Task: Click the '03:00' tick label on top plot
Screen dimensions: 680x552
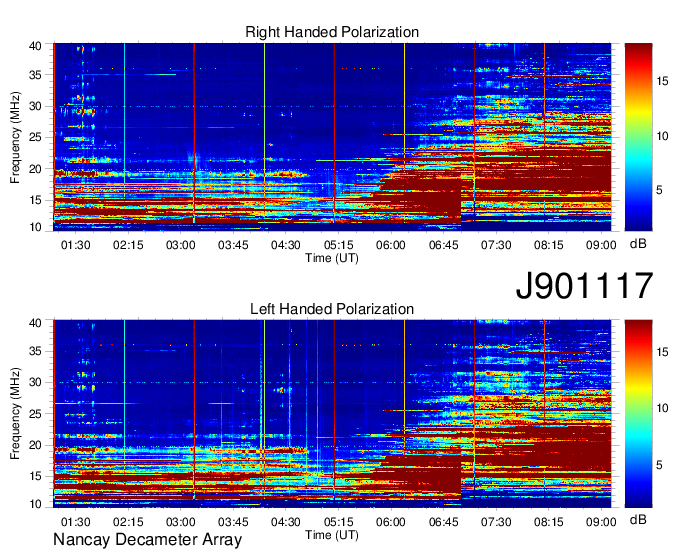Action: pyautogui.click(x=180, y=245)
